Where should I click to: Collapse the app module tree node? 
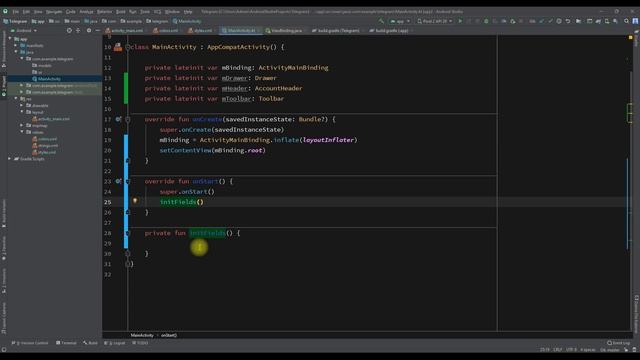coord(10,39)
